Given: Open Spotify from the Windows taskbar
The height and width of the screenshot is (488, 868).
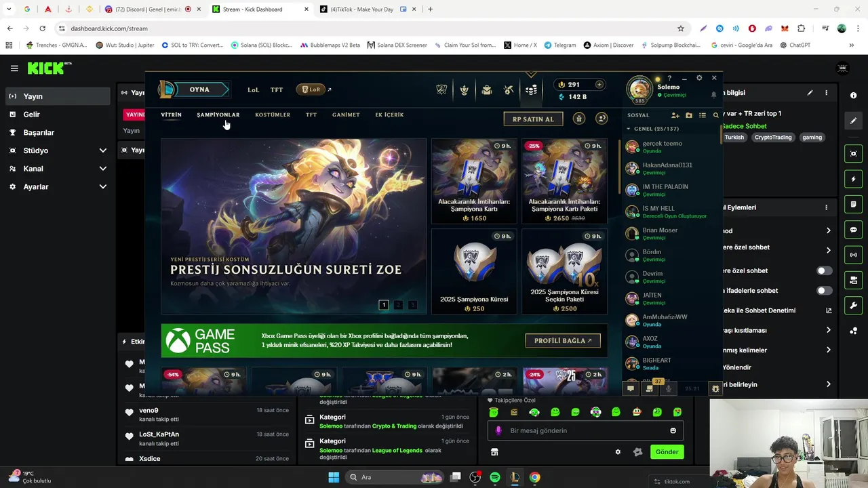Looking at the screenshot, I should pyautogui.click(x=495, y=477).
